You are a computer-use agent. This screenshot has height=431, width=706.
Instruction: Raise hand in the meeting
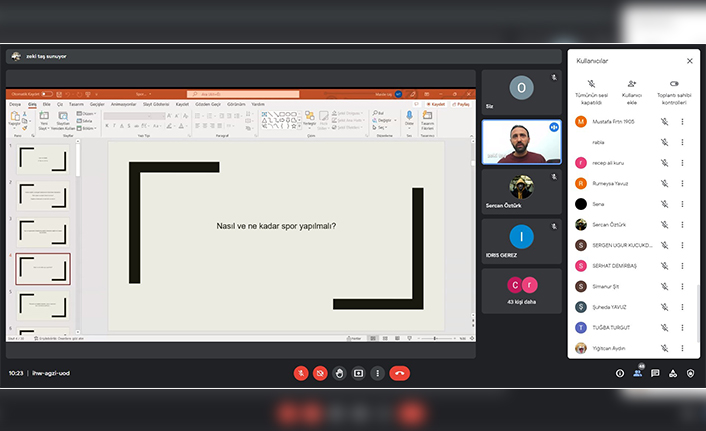tap(339, 373)
